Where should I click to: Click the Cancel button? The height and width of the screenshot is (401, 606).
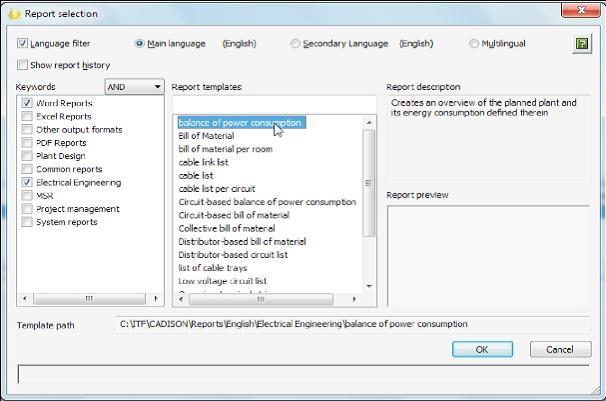pos(560,350)
